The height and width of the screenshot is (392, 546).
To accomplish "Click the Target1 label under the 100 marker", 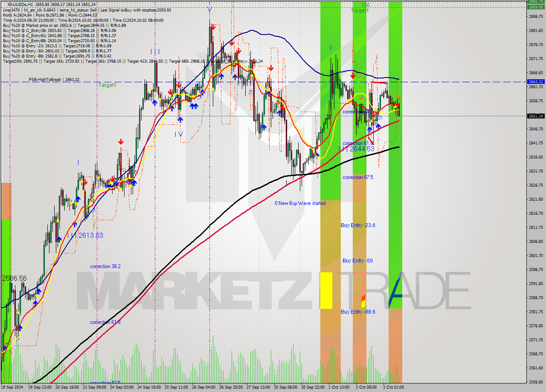I will pos(360,11).
